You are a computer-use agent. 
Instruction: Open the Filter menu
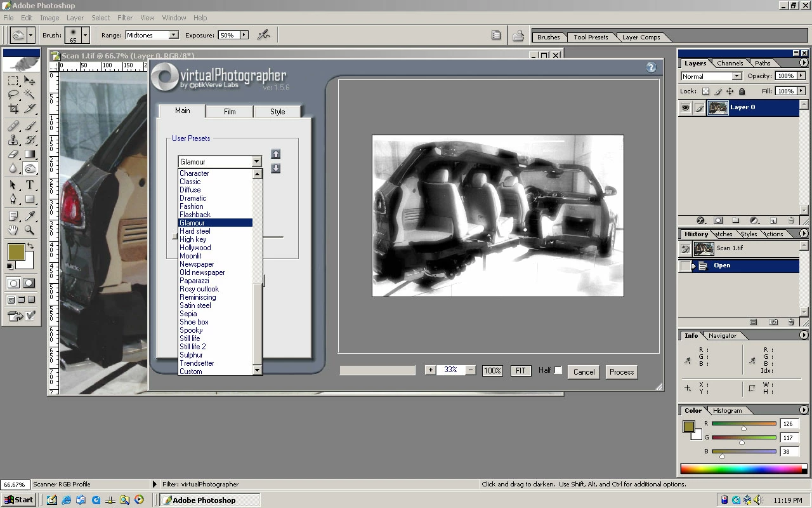coord(125,18)
